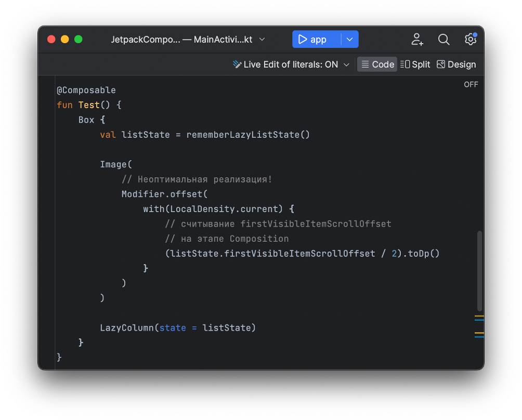Open the run configuration dropdown arrow

350,40
